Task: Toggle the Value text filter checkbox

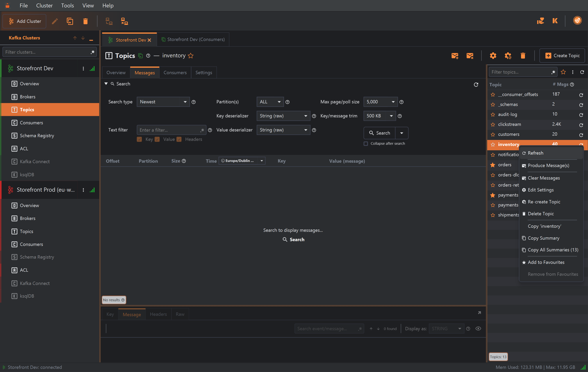Action: [157, 139]
